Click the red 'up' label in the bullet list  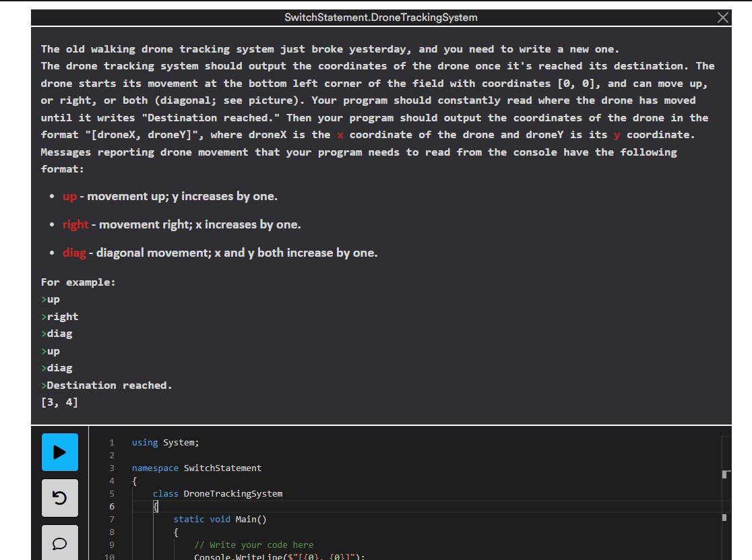69,196
